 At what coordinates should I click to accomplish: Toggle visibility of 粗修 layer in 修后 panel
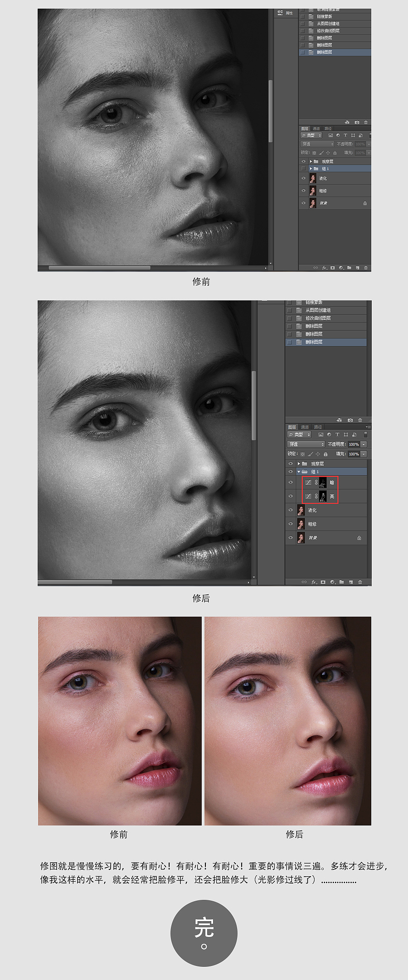pyautogui.click(x=291, y=524)
